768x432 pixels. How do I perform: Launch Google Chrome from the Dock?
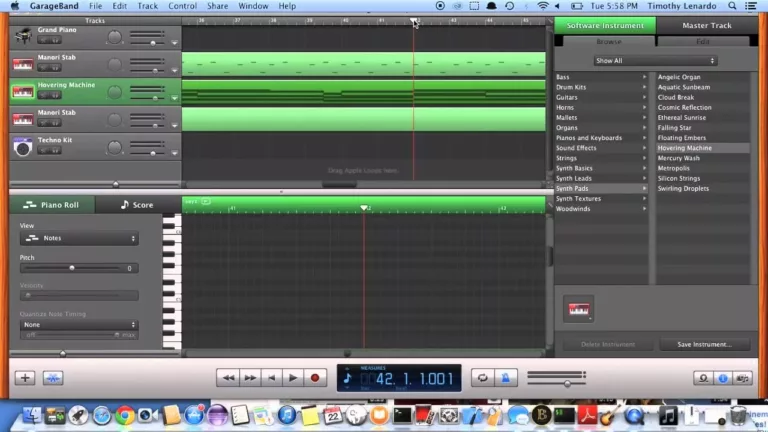pyautogui.click(x=125, y=415)
